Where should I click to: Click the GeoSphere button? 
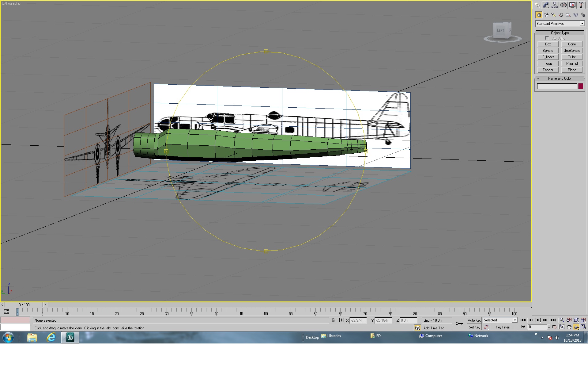[x=572, y=51]
